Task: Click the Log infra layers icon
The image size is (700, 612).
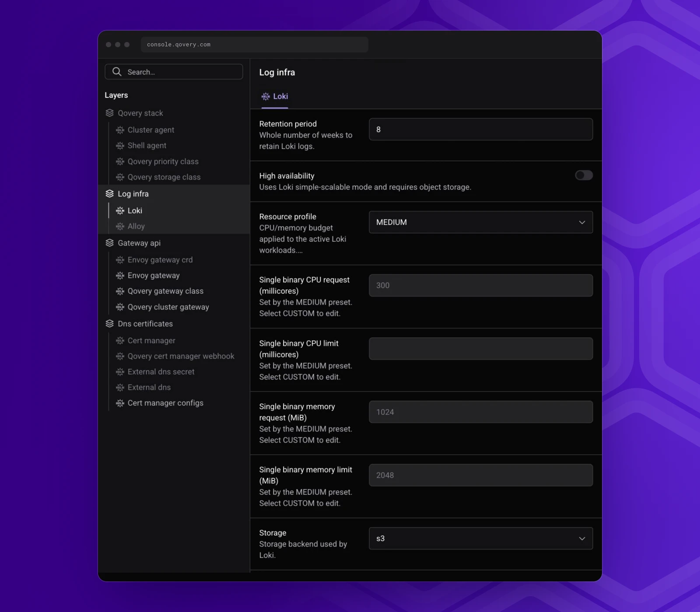Action: coord(109,194)
